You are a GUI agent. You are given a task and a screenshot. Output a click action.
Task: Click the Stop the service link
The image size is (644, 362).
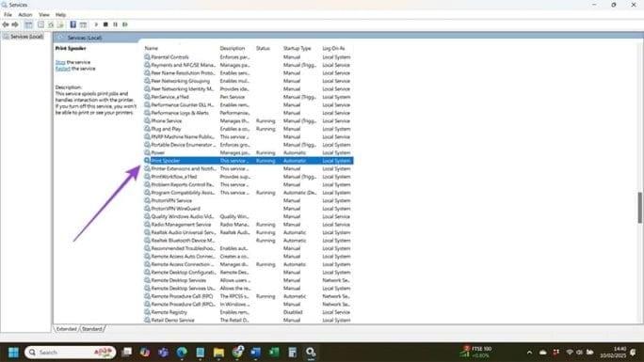tap(60, 62)
